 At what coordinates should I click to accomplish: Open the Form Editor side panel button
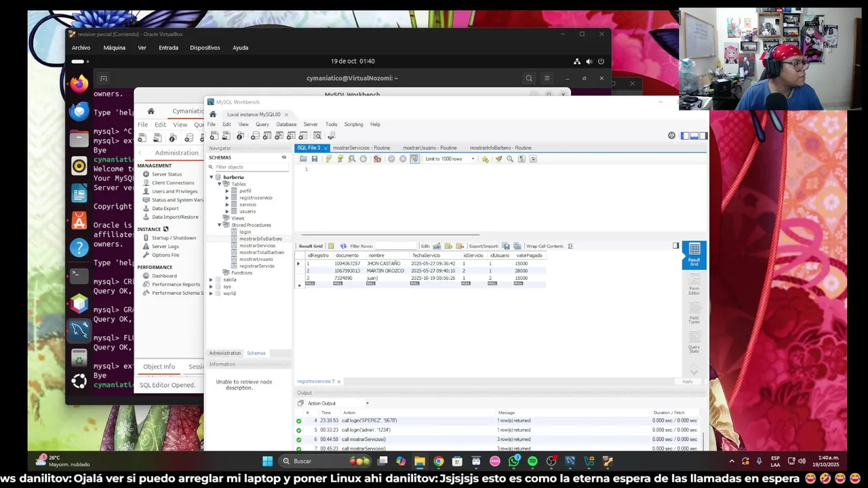[694, 285]
